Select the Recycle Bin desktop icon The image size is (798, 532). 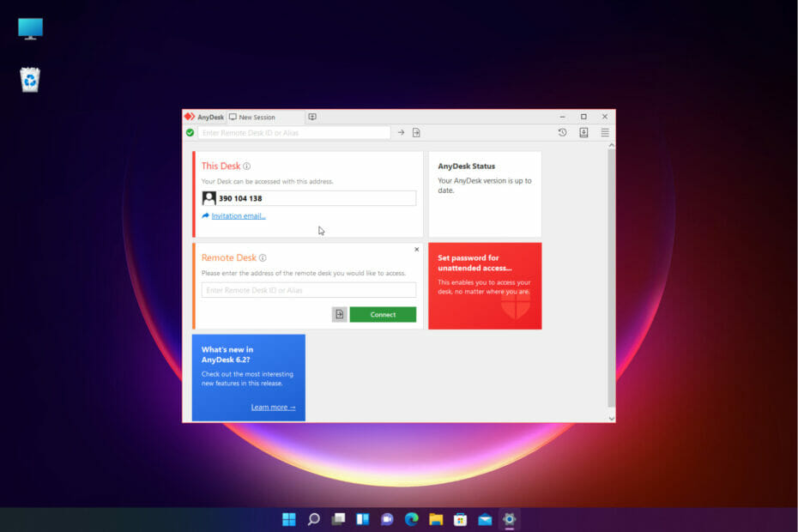[30, 80]
